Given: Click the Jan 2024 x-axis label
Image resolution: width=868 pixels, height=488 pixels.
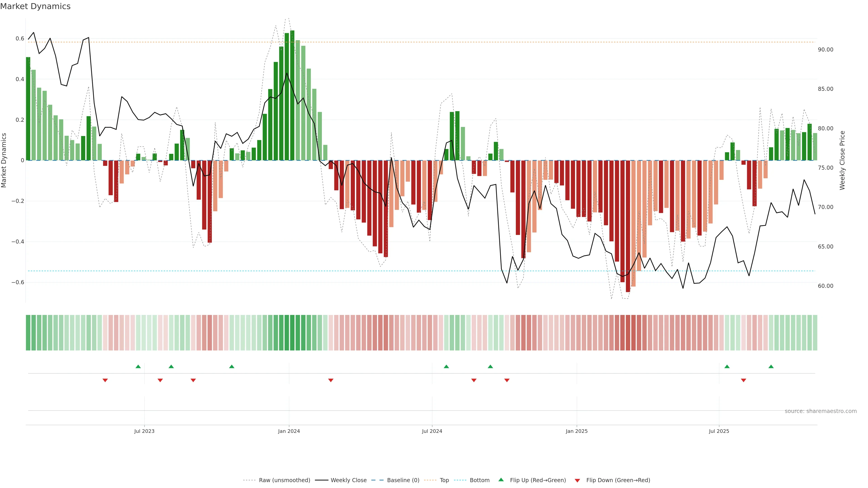Looking at the screenshot, I should coord(289,431).
